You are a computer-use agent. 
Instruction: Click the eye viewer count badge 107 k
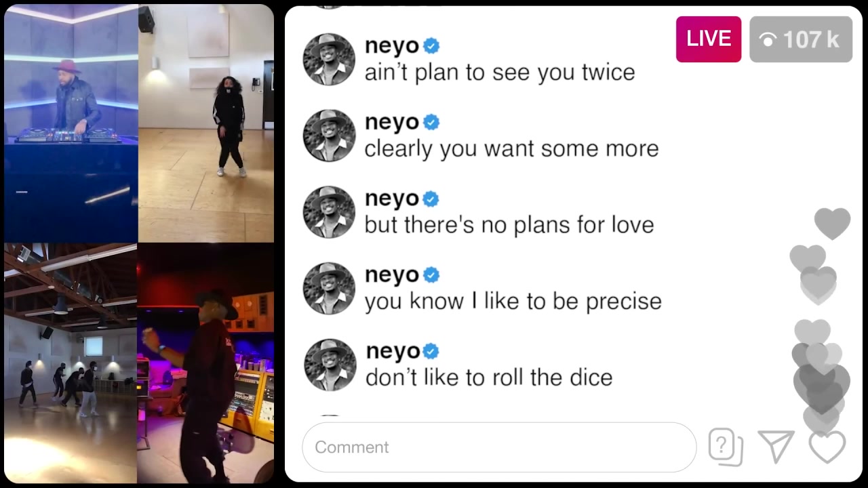tap(801, 39)
